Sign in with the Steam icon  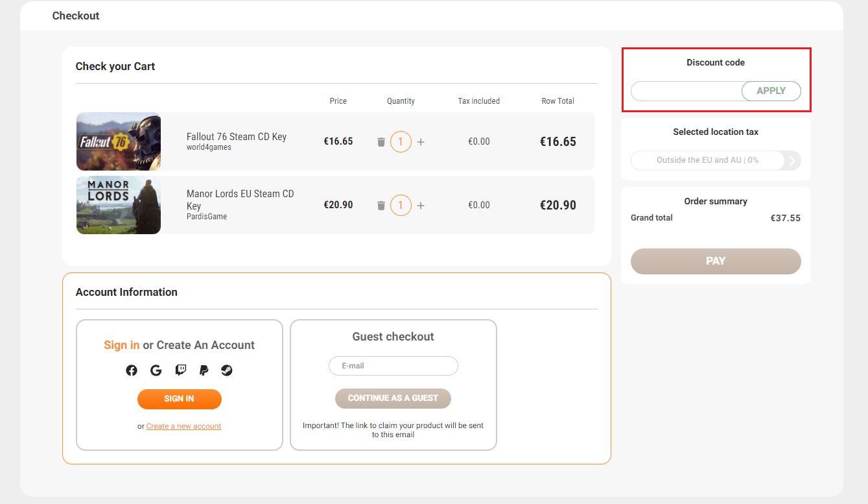pyautogui.click(x=226, y=370)
